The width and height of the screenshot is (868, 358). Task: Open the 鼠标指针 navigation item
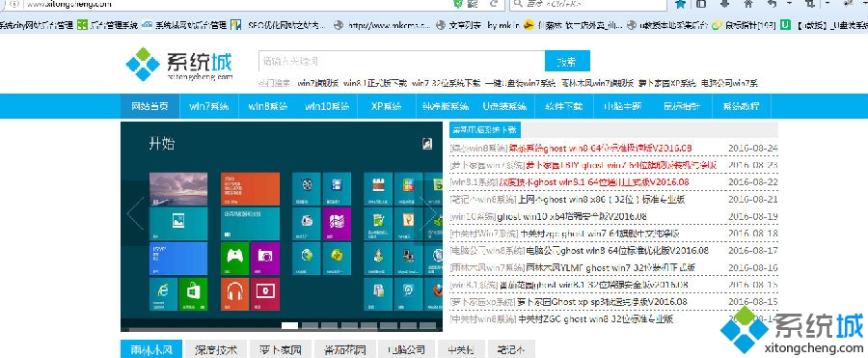click(682, 106)
